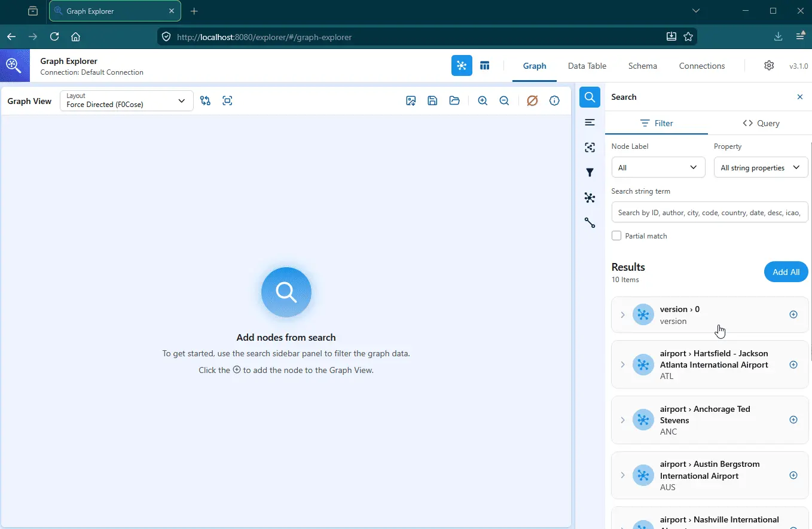This screenshot has width=812, height=529.
Task: Add Austin Bergstrom airport to graph
Action: [793, 475]
